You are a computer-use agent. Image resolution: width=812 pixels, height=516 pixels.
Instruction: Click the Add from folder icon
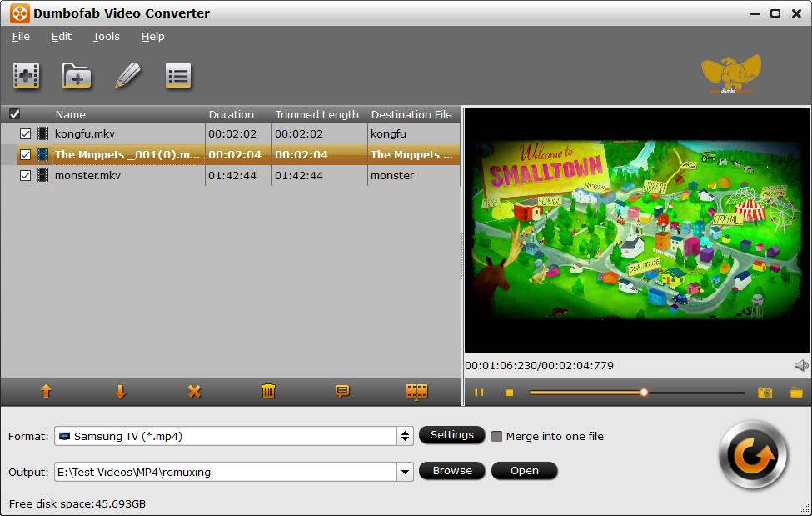[x=77, y=76]
